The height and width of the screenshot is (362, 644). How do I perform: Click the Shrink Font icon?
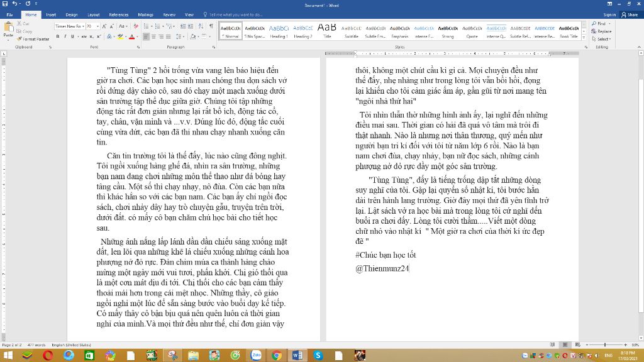tap(112, 26)
